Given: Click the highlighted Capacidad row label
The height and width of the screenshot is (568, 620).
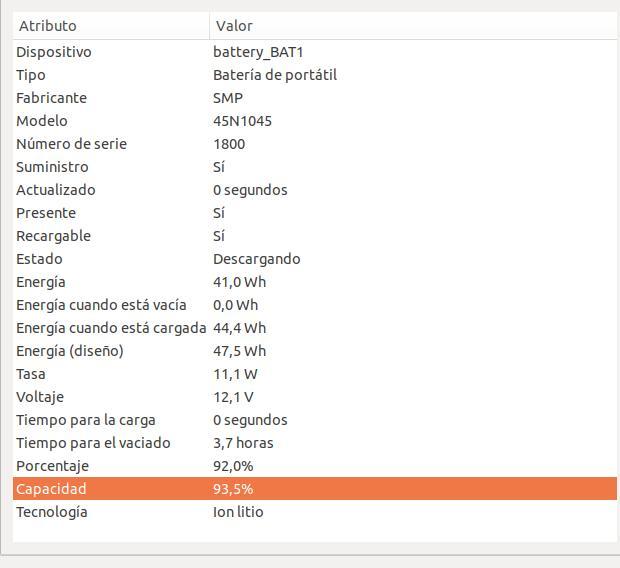Looking at the screenshot, I should click(51, 489).
